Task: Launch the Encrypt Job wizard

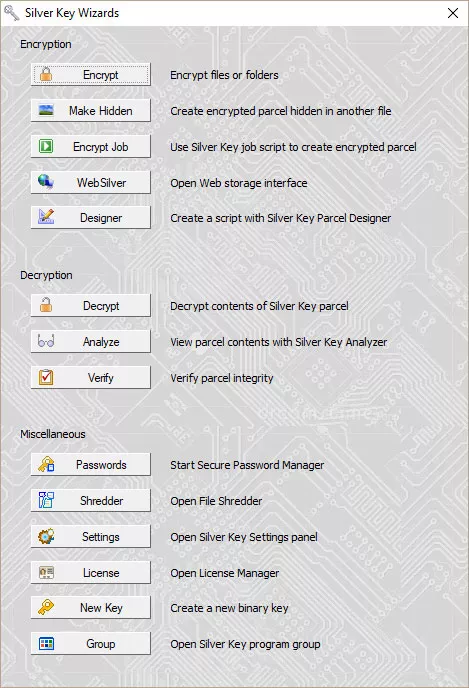Action: click(91, 147)
